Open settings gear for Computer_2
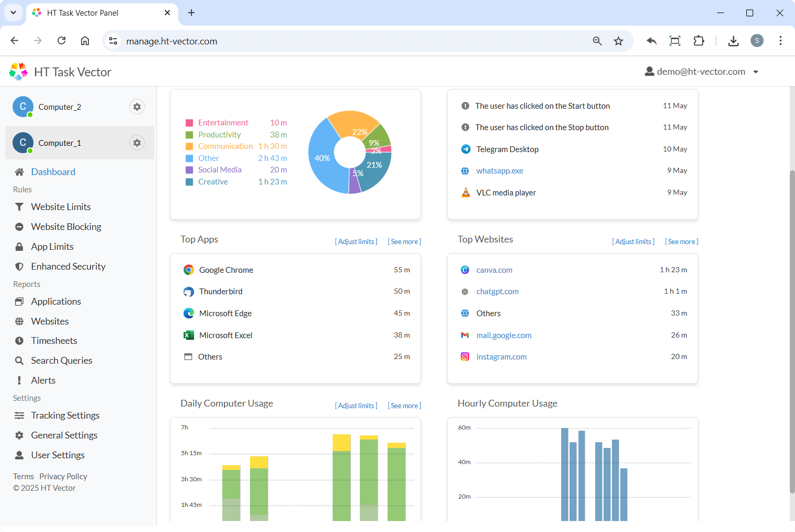Screen dimensions: 795x532 point(137,107)
